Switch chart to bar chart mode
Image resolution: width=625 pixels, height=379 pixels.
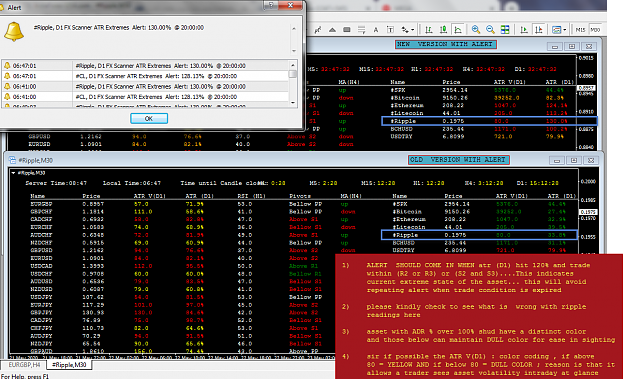click(x=428, y=30)
